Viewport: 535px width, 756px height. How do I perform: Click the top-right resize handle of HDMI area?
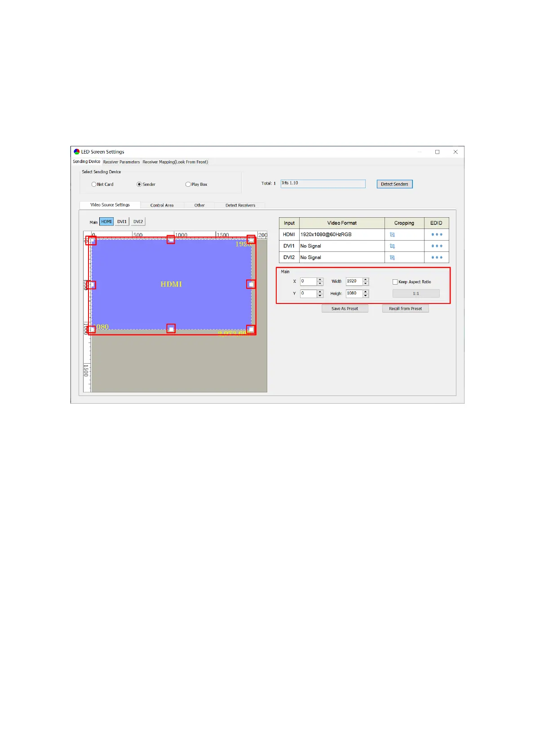point(251,240)
